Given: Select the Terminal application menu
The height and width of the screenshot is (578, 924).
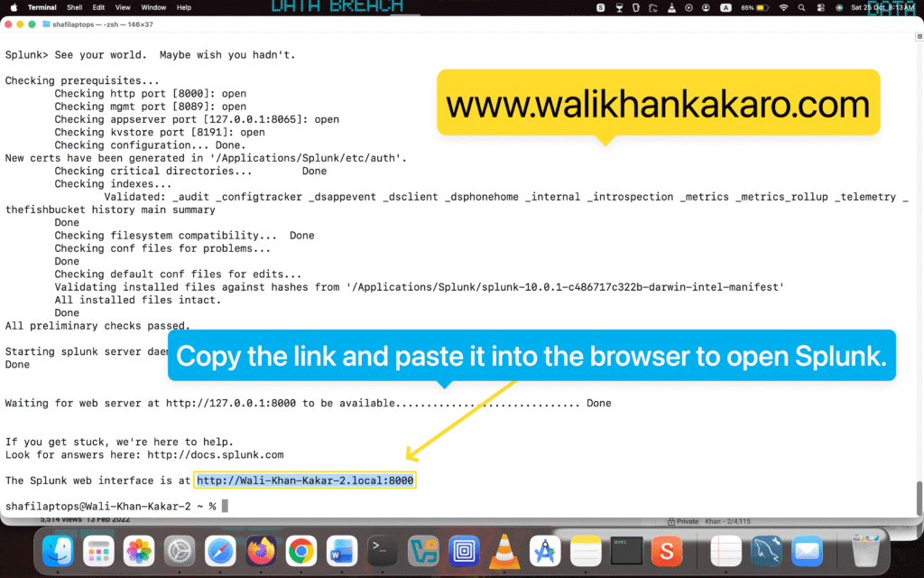Looking at the screenshot, I should 42,7.
